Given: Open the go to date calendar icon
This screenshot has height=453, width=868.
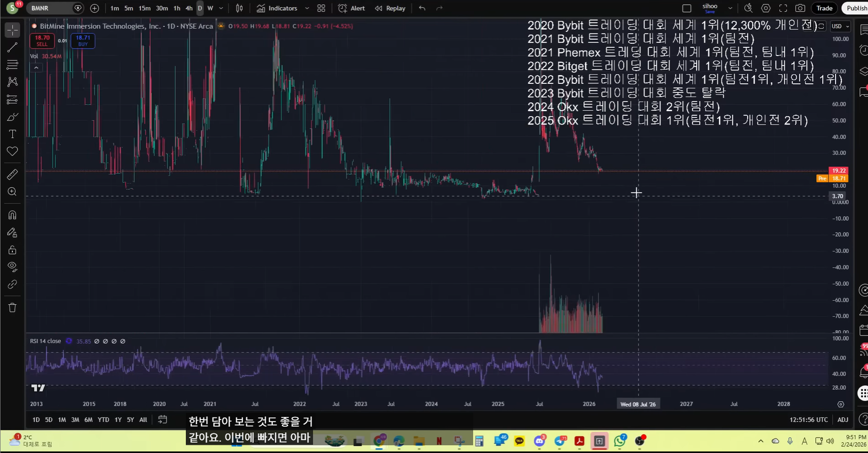Looking at the screenshot, I should 163,420.
